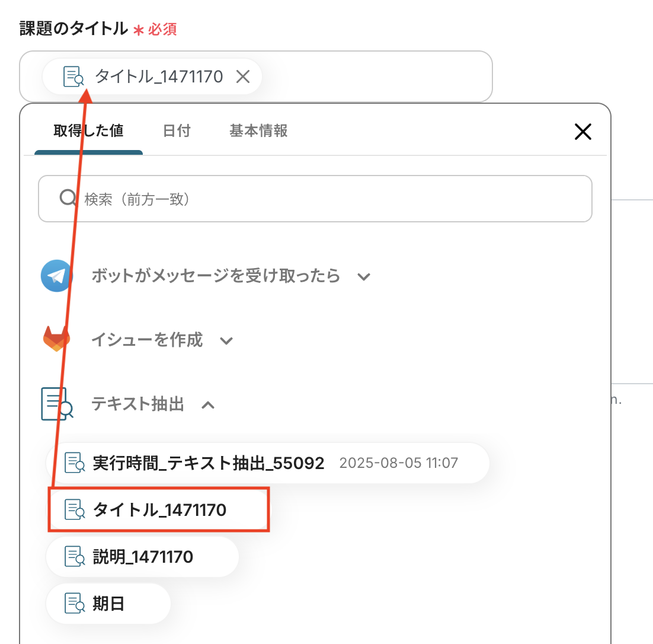The height and width of the screenshot is (644, 653).
Task: Click document icon in selected タイトル chip
Action: [x=73, y=76]
